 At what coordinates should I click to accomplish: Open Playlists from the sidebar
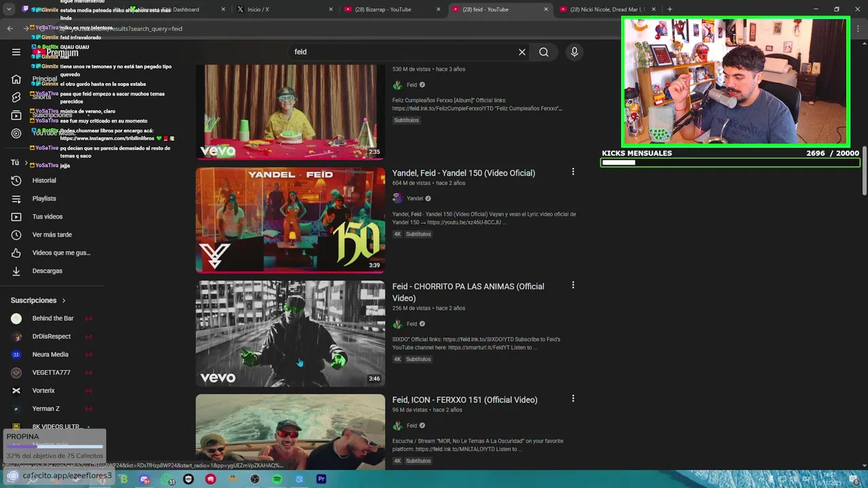(x=44, y=199)
